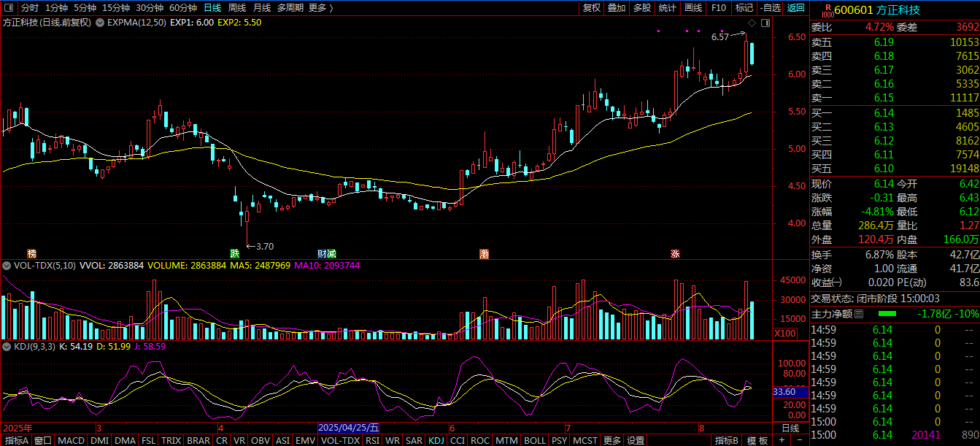Image resolution: width=980 pixels, height=446 pixels.
Task: Expand the 更多 periods menu at top
Action: coord(320,8)
